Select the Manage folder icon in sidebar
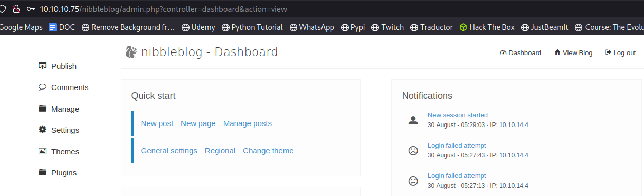 click(43, 109)
